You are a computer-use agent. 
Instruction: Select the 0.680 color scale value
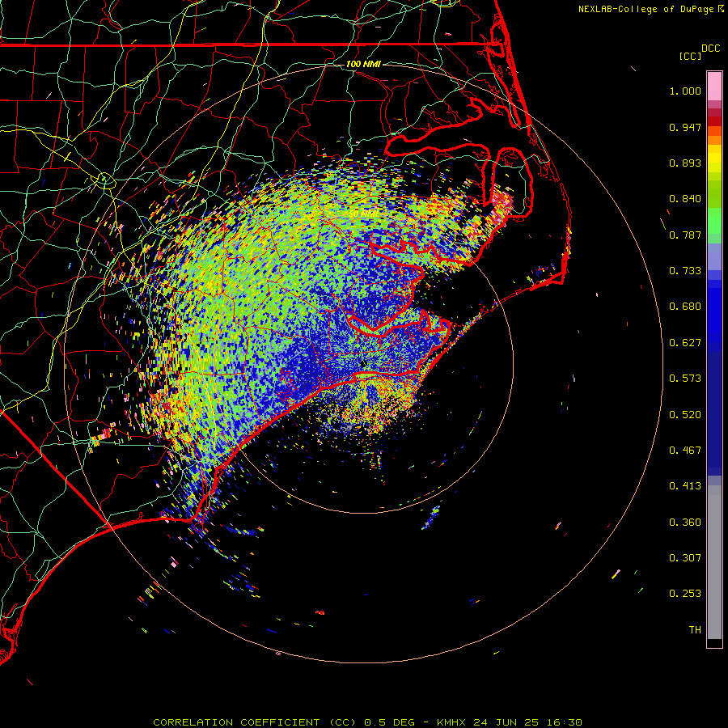pyautogui.click(x=685, y=307)
